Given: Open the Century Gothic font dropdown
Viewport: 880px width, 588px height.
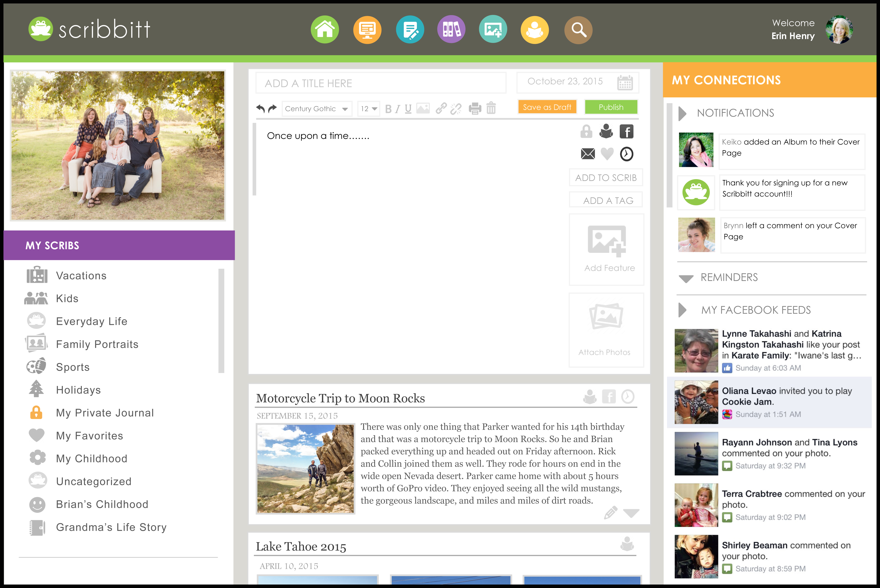Looking at the screenshot, I should (317, 109).
